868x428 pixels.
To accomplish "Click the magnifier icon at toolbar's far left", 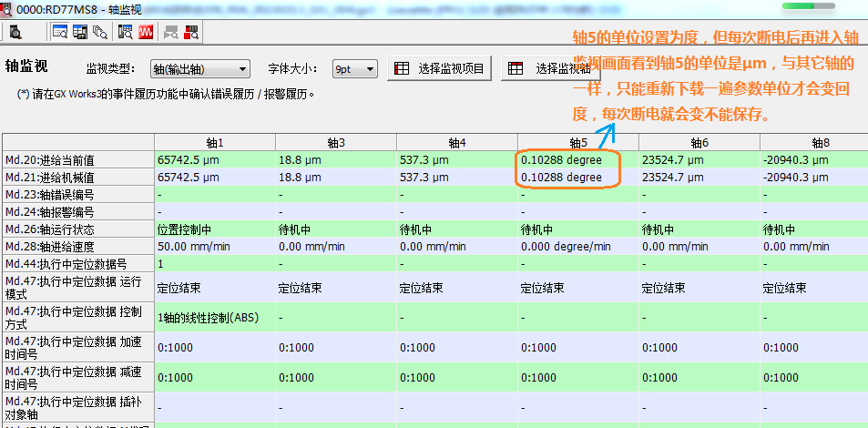I will pos(15,32).
